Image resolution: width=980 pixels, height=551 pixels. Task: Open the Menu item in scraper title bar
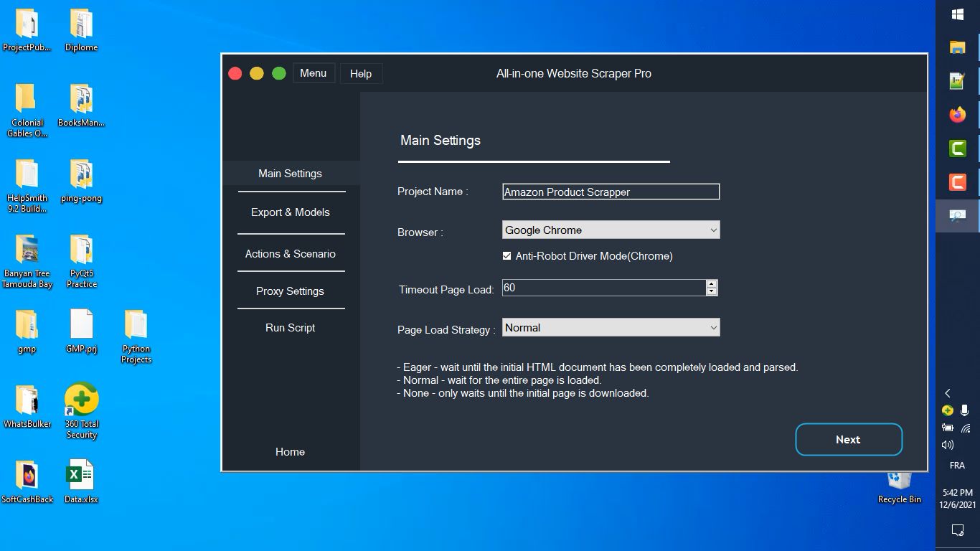(314, 73)
